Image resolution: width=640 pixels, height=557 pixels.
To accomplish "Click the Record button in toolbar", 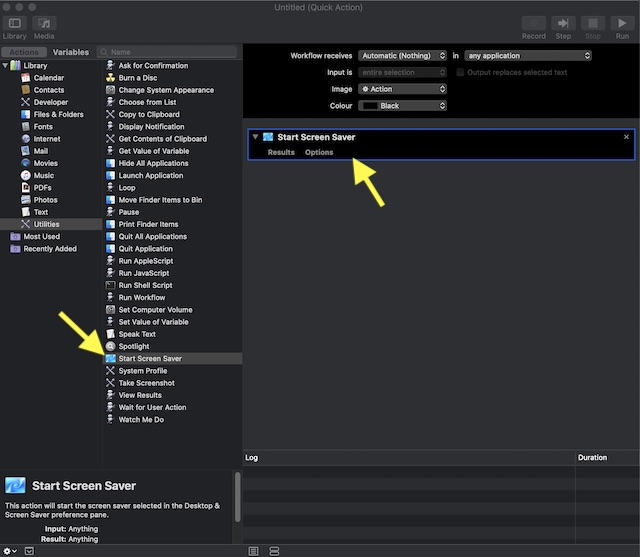I will 533,24.
